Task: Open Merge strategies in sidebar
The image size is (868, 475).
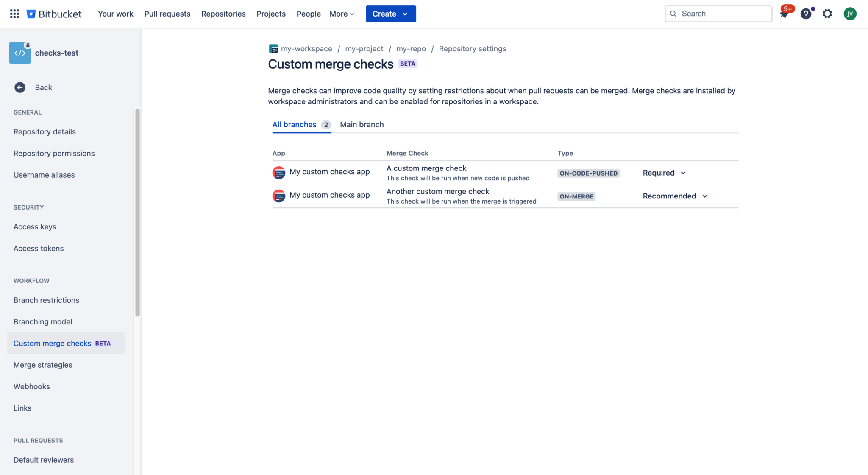Action: (43, 365)
